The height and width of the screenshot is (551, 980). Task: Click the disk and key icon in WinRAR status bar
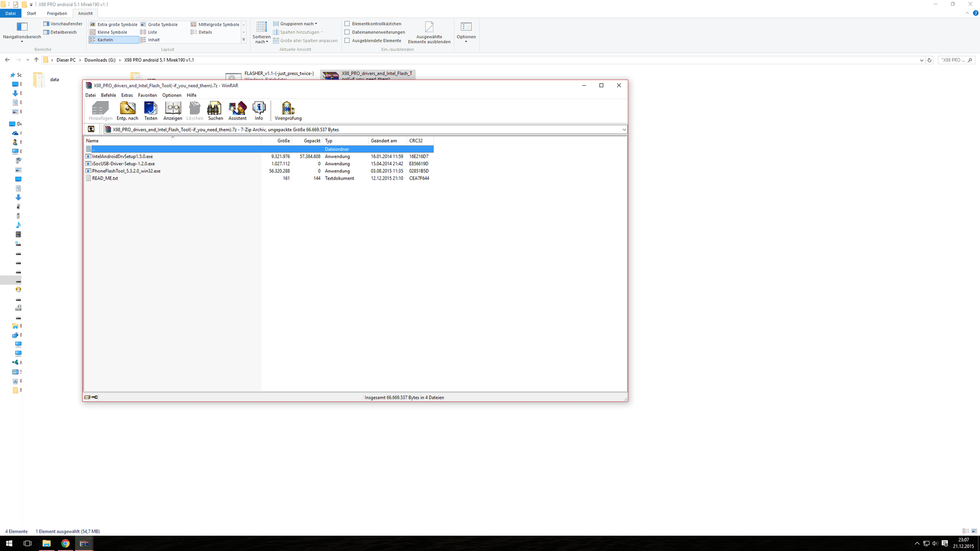pyautogui.click(x=91, y=397)
